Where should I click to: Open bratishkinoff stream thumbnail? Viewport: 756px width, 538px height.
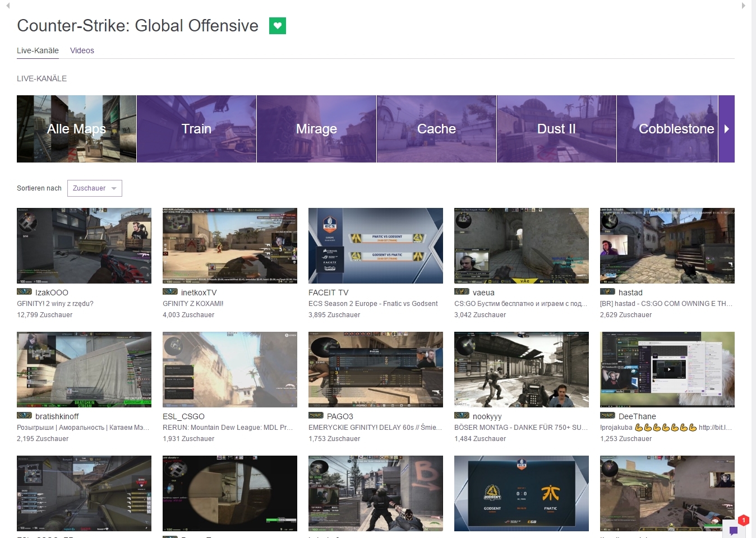pyautogui.click(x=84, y=369)
